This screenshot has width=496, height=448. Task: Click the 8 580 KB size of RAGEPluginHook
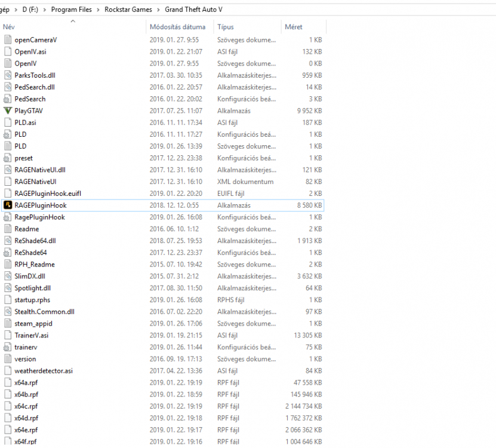click(309, 205)
